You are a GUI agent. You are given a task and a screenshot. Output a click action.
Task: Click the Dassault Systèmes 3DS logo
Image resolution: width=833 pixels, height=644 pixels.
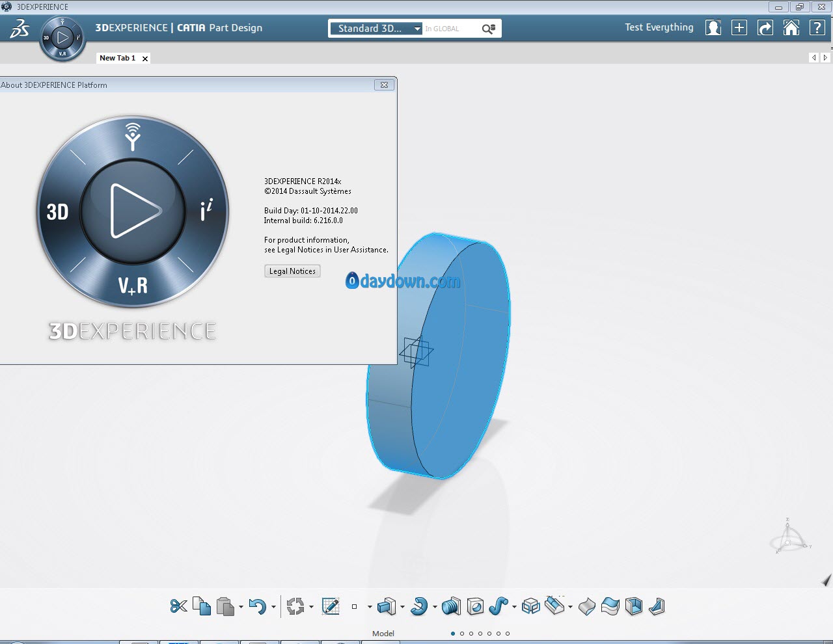click(x=19, y=29)
